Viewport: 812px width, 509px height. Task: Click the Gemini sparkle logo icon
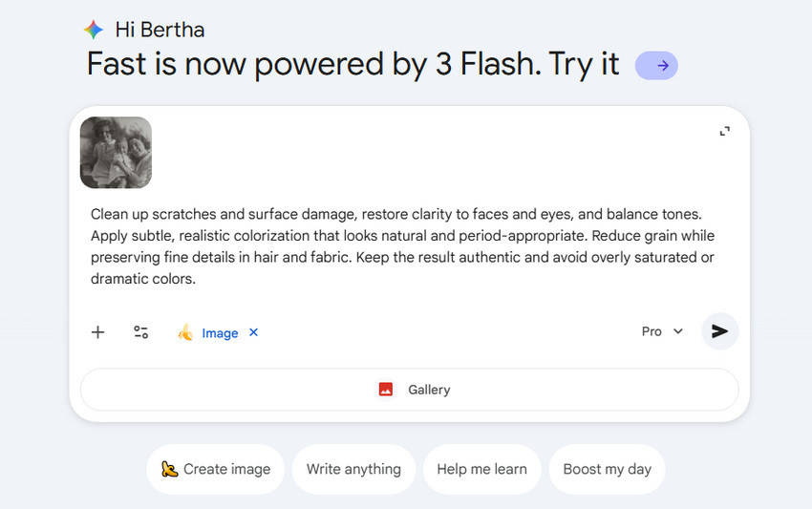click(x=93, y=30)
